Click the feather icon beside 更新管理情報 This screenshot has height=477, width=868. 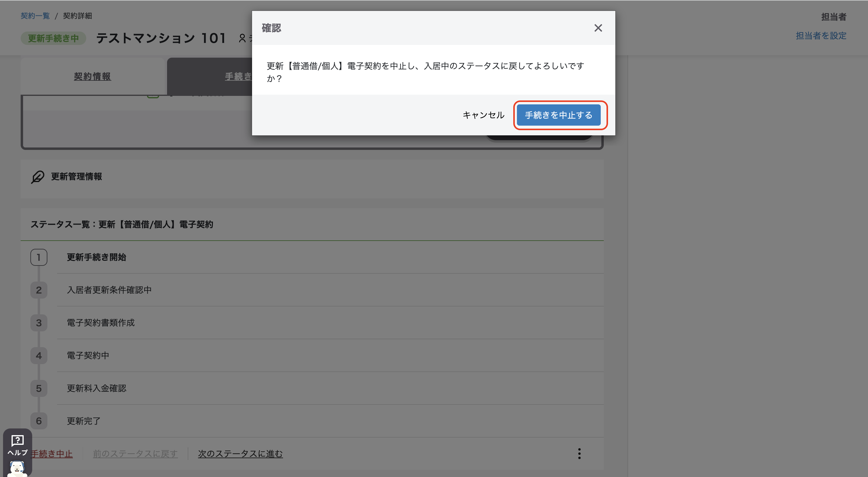click(x=38, y=177)
